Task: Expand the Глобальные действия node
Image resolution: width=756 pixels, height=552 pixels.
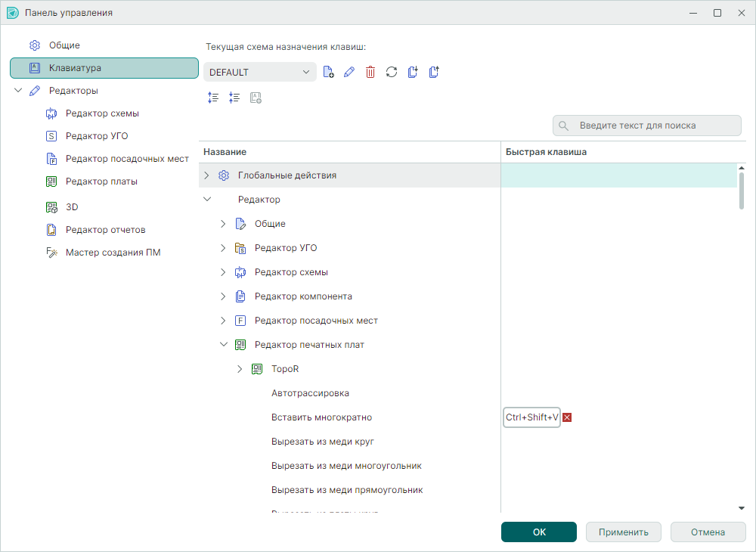Action: point(206,175)
